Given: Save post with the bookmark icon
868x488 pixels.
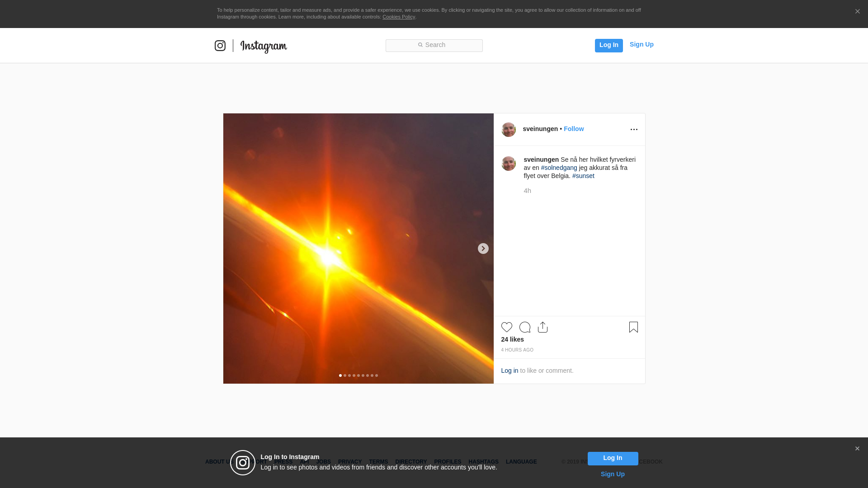Looking at the screenshot, I should (x=633, y=327).
